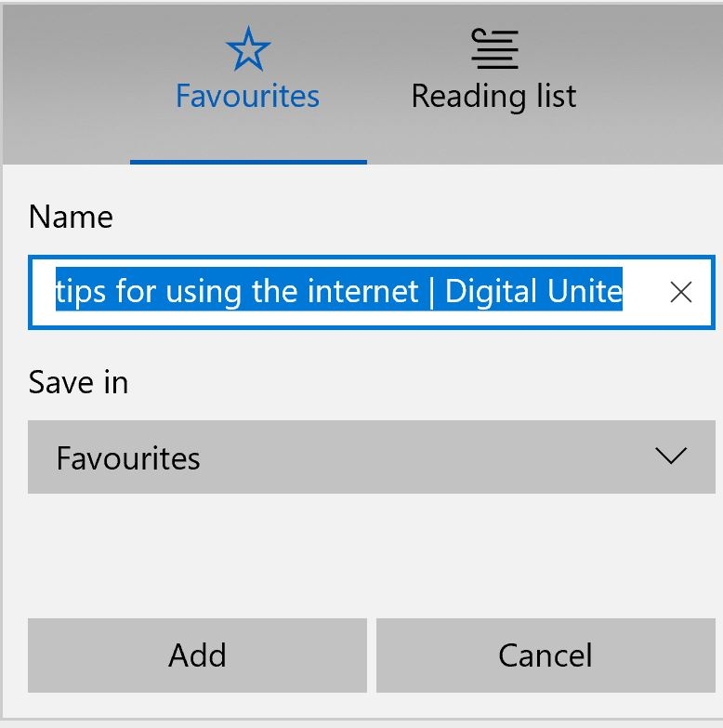Click the Add button
Viewport: 723px width, 728px height.
pyautogui.click(x=197, y=655)
